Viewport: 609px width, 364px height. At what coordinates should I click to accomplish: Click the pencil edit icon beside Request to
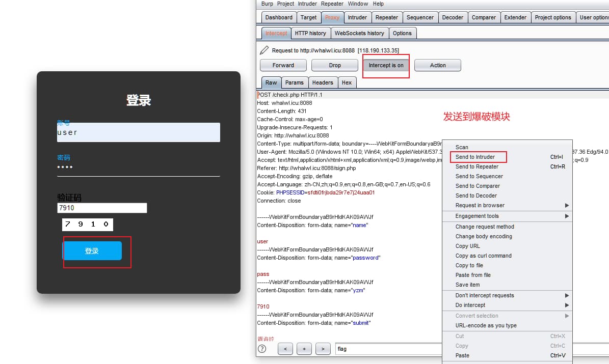(264, 50)
